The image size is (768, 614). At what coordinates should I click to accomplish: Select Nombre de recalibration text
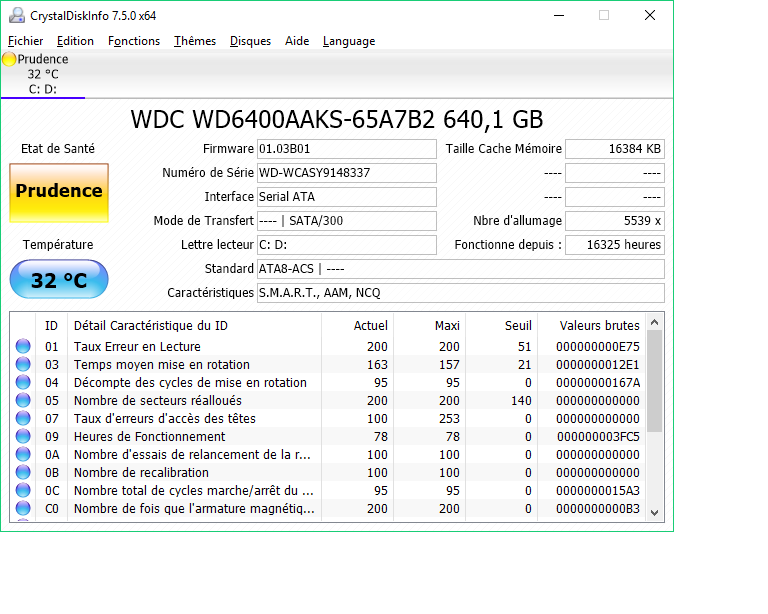pos(141,473)
